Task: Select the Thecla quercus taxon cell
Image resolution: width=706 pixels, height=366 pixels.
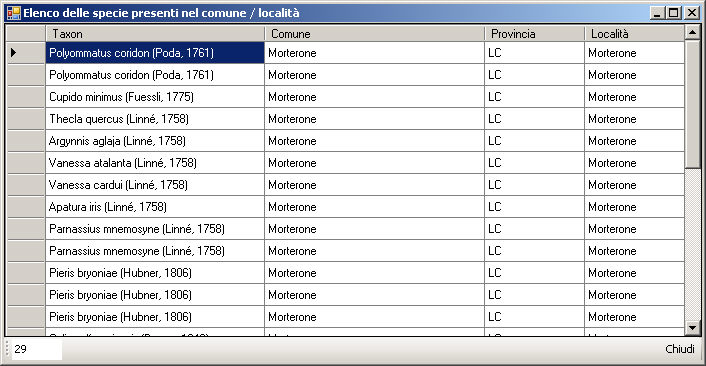Action: [155, 119]
